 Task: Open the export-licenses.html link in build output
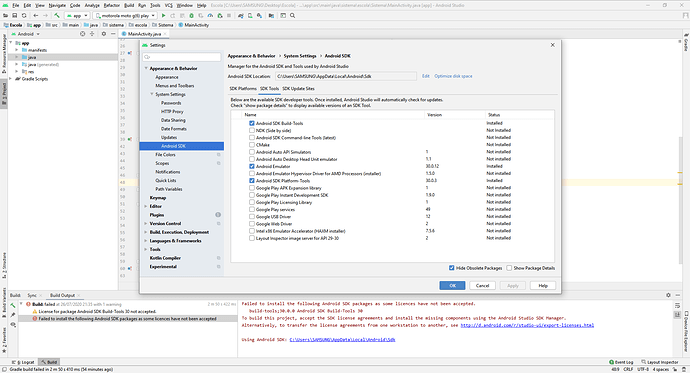click(527, 325)
